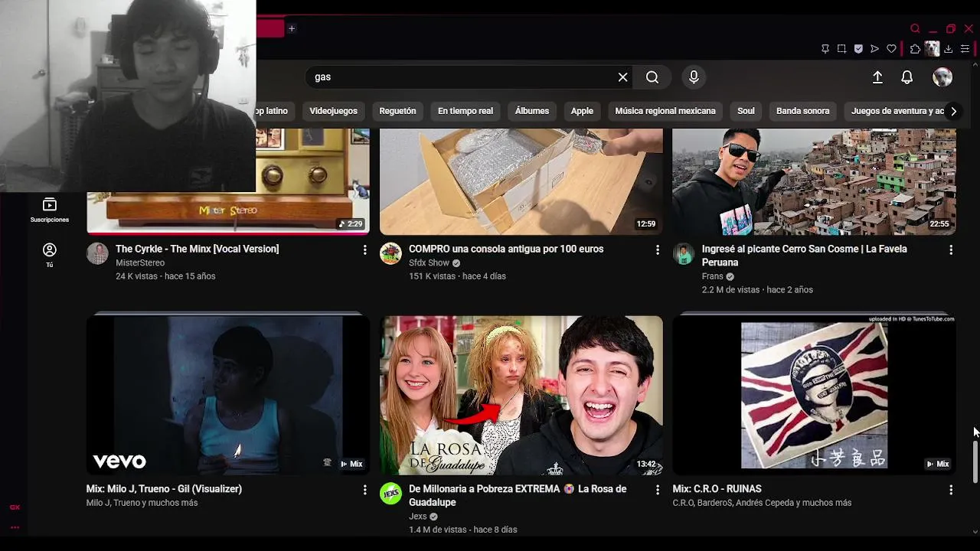Open COMPRO una consola antigua video title
Image resolution: width=980 pixels, height=551 pixels.
coord(506,249)
